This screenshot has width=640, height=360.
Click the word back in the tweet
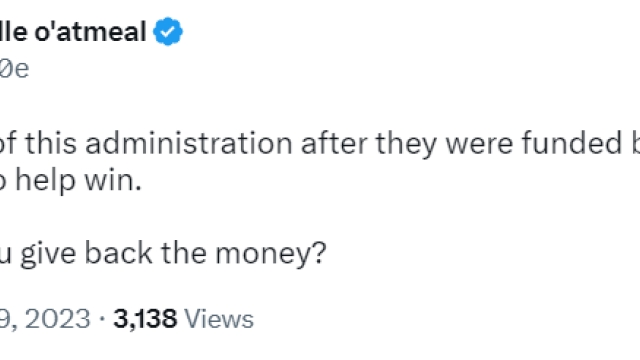[x=118, y=253]
